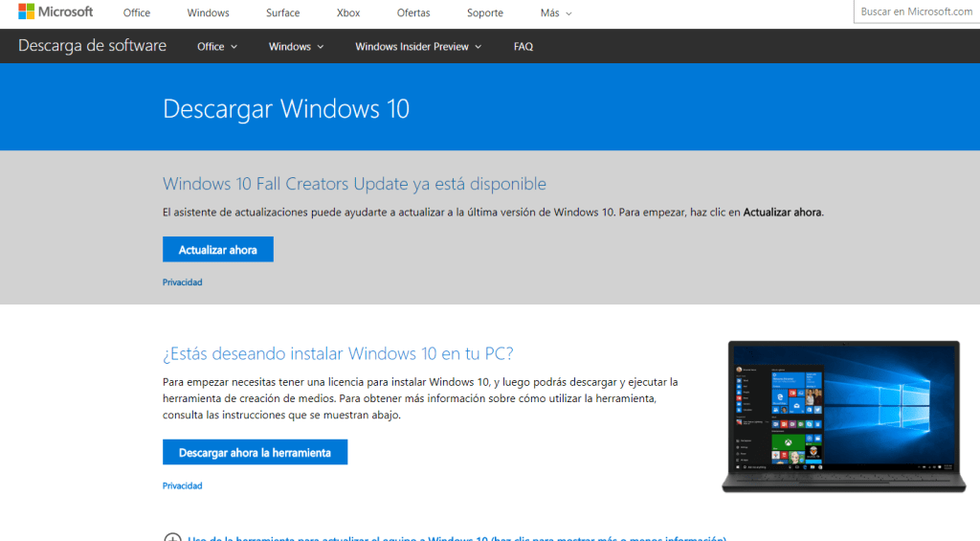This screenshot has width=980, height=541.
Task: Open the FAQ page
Action: coord(523,46)
